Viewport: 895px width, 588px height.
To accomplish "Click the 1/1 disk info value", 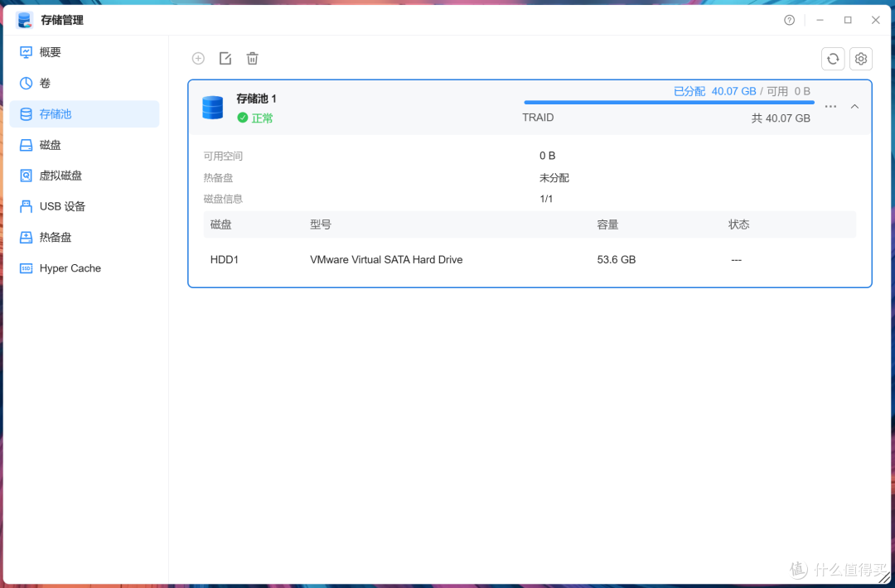I will [x=546, y=199].
